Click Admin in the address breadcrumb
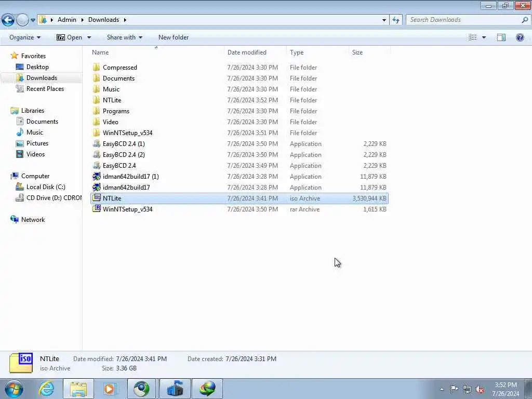This screenshot has width=532, height=399. click(67, 20)
